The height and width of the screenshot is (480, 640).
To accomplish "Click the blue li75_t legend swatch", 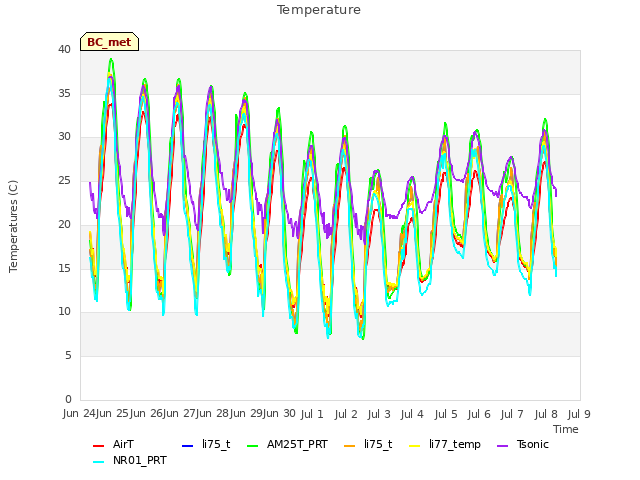I will pos(187,446).
